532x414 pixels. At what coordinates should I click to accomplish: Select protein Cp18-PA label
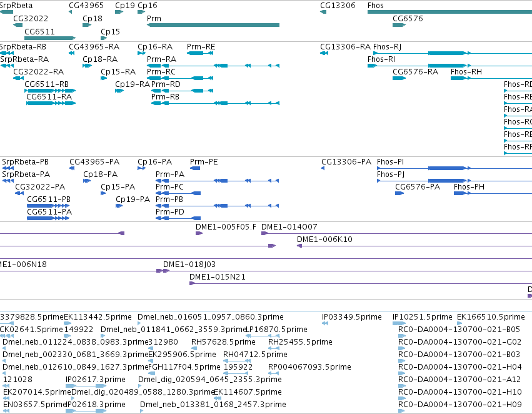100,174
